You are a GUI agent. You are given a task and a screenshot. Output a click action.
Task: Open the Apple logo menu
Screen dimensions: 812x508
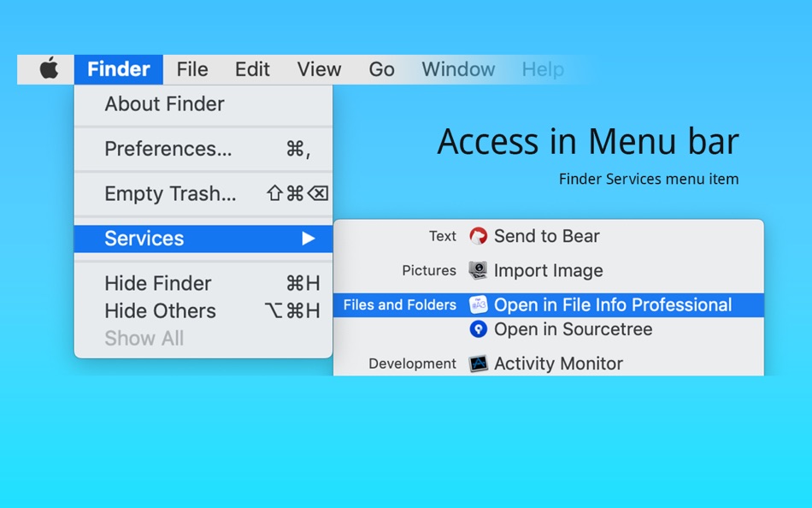click(x=50, y=69)
